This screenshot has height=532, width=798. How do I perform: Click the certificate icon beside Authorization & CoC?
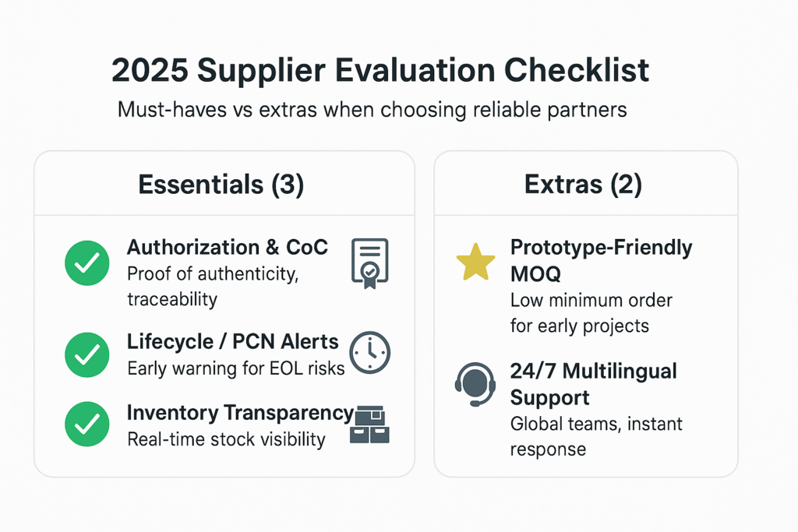370,263
